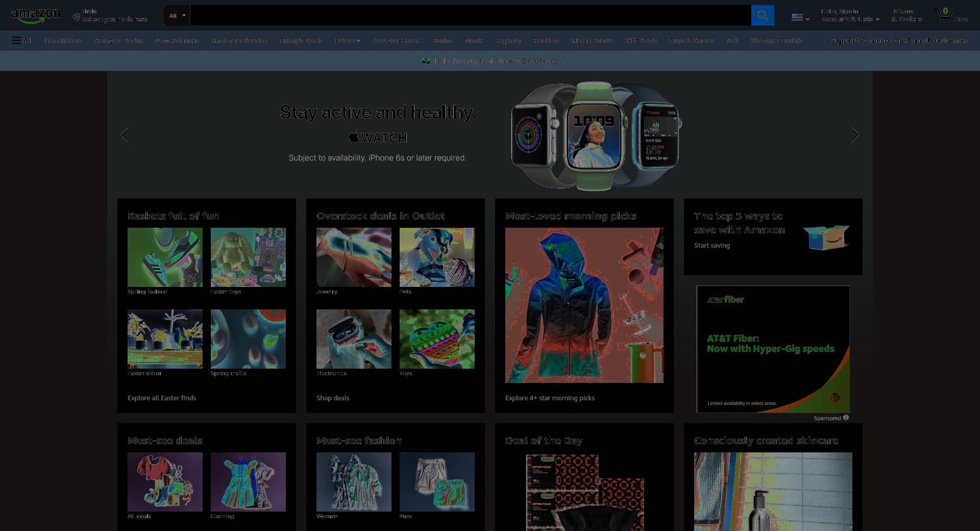Open Amazon Home in nav bar
The width and height of the screenshot is (980, 531).
pos(396,40)
